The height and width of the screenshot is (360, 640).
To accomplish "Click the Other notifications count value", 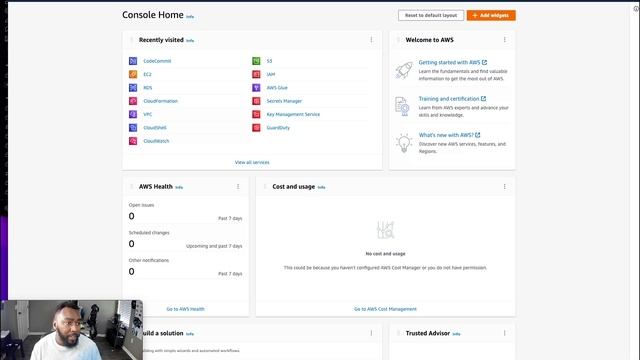I will [131, 272].
